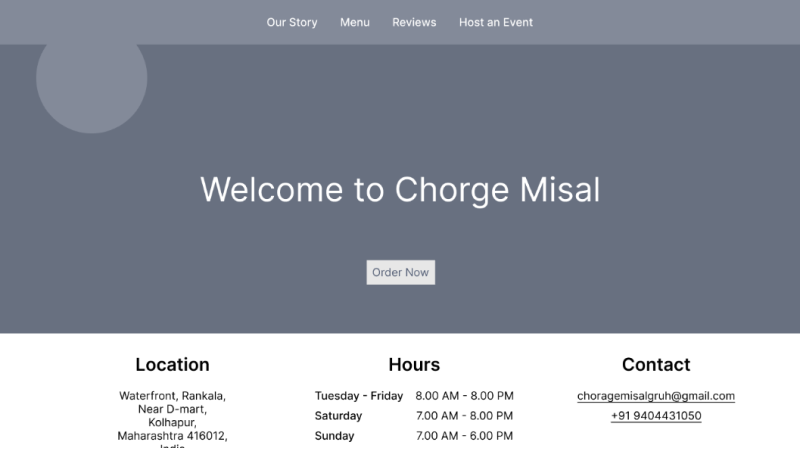Viewport: 800px width, 449px height.
Task: Click the Tuesday - Friday label
Action: (359, 396)
